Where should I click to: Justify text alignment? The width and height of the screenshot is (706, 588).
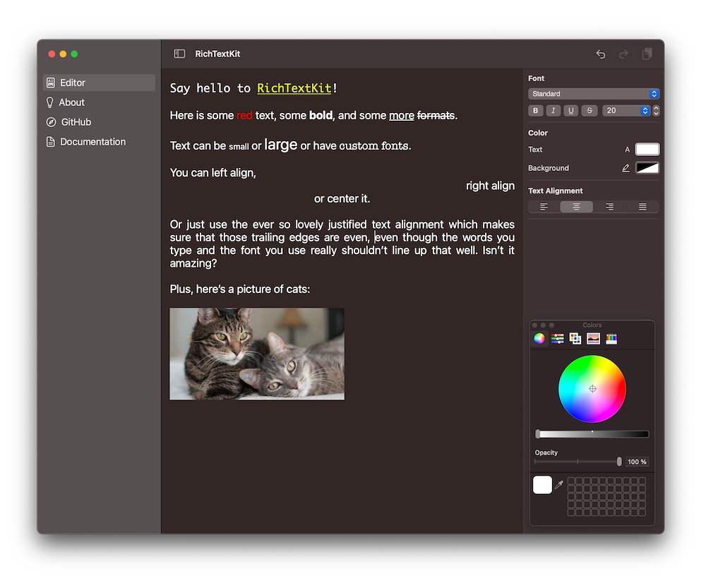tap(642, 207)
